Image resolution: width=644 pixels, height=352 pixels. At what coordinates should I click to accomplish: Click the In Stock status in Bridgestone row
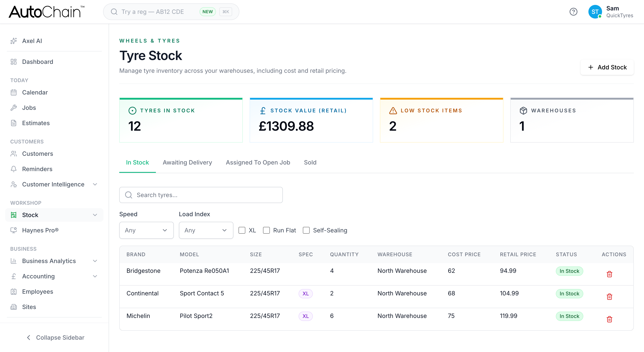[569, 271]
